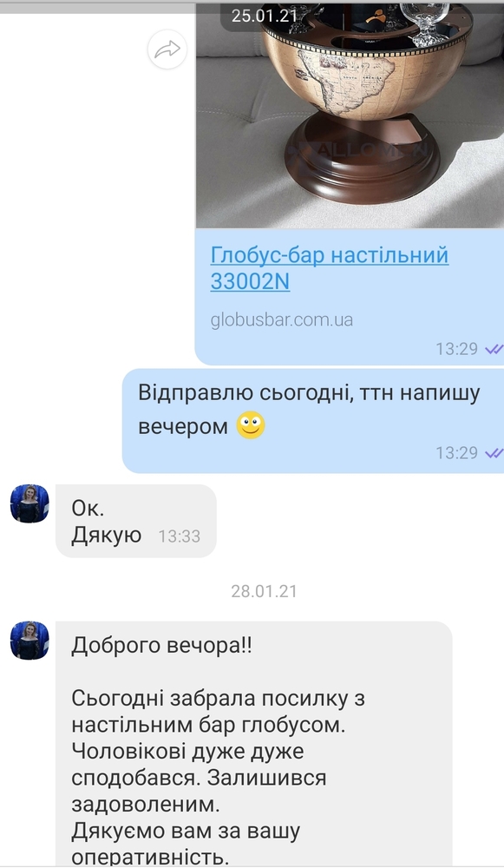Tap the read checkmarks on ттн напишу message

[494, 453]
